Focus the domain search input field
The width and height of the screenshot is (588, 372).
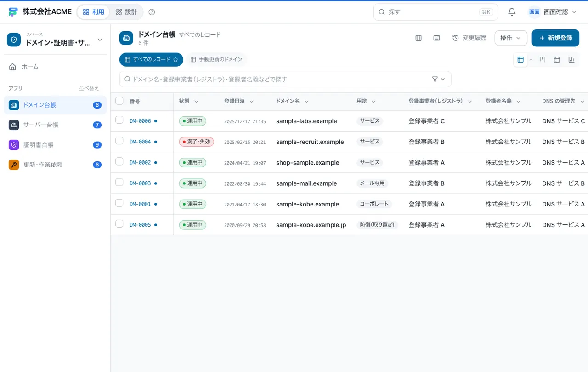pos(279,79)
